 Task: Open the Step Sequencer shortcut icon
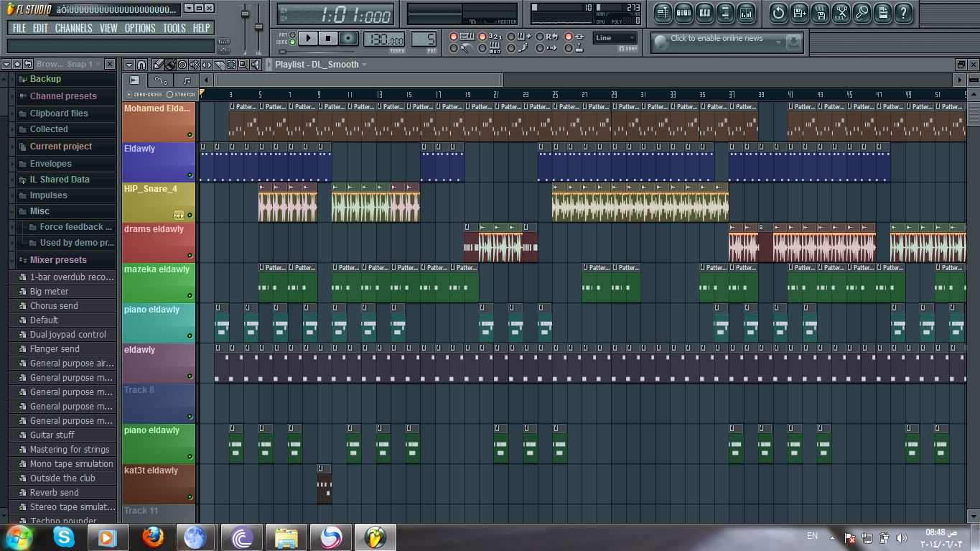click(683, 12)
